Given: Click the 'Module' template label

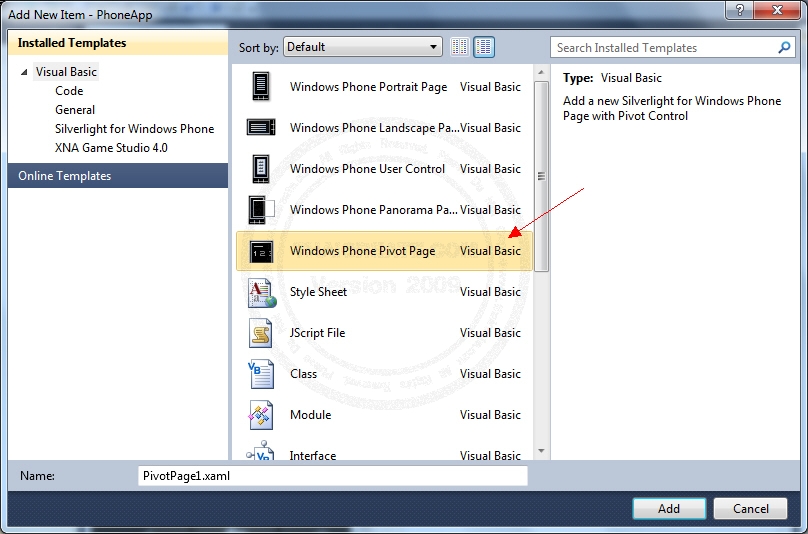Looking at the screenshot, I should pyautogui.click(x=310, y=415).
